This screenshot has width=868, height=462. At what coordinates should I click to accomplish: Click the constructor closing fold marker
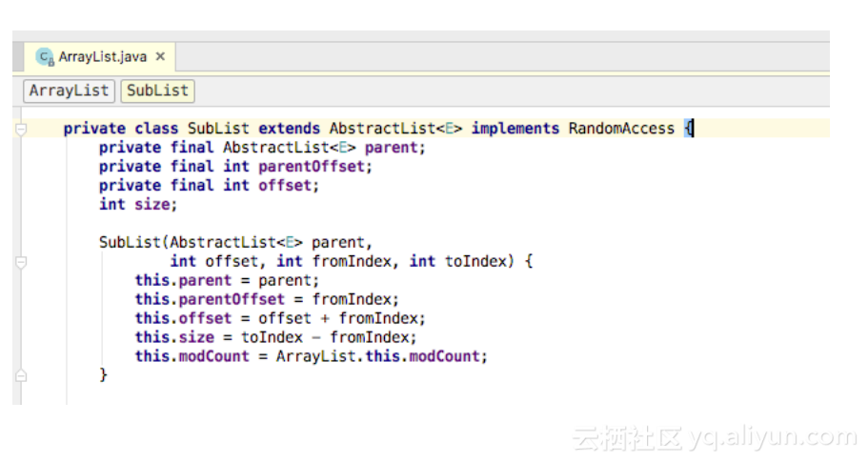[x=21, y=375]
